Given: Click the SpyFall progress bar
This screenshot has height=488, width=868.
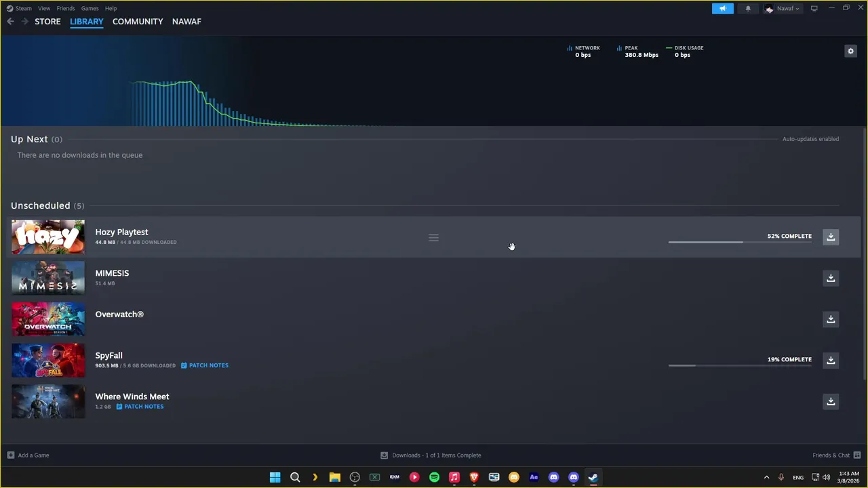Looking at the screenshot, I should point(740,365).
